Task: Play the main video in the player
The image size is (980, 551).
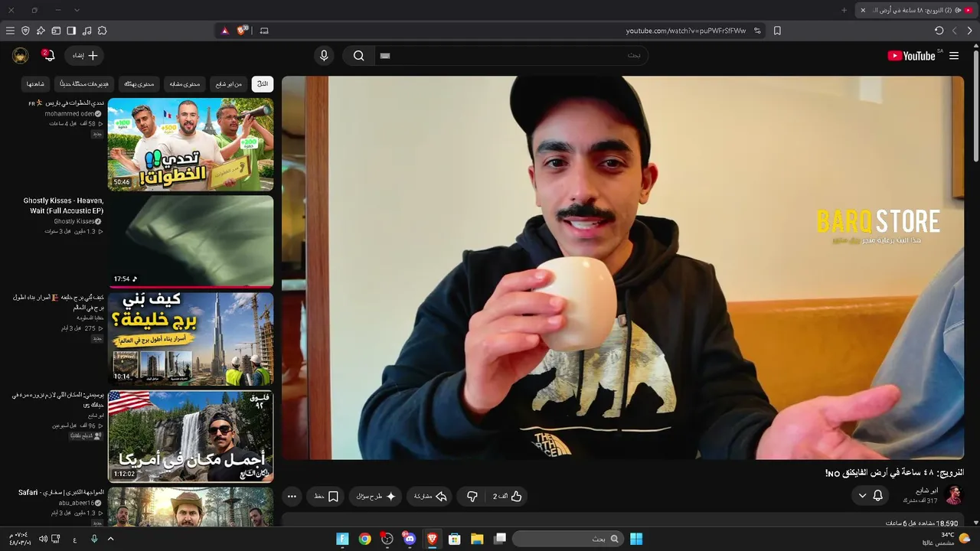Action: [x=622, y=268]
